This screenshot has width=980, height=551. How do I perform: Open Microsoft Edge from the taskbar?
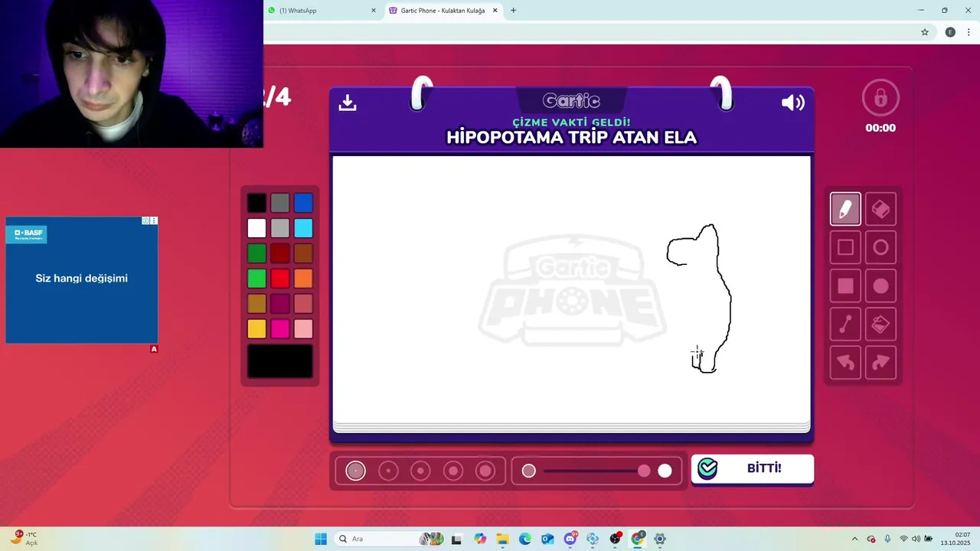point(524,539)
